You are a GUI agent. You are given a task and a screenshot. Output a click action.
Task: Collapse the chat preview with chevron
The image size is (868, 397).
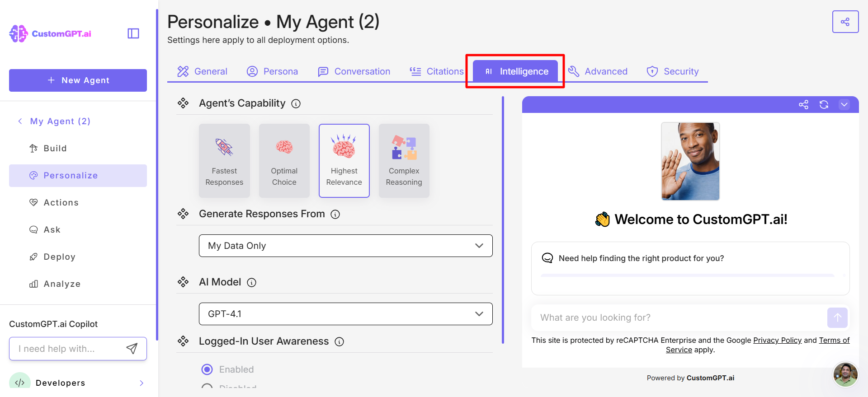(x=844, y=105)
